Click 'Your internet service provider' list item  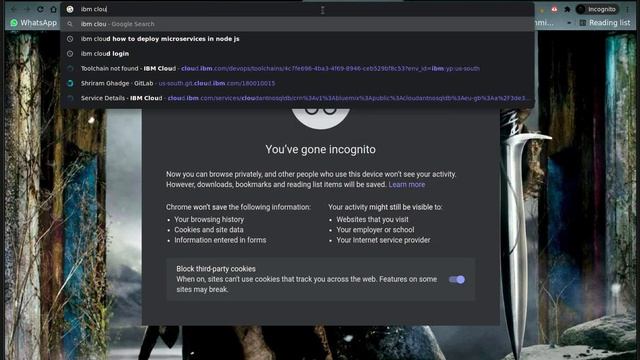pos(383,240)
